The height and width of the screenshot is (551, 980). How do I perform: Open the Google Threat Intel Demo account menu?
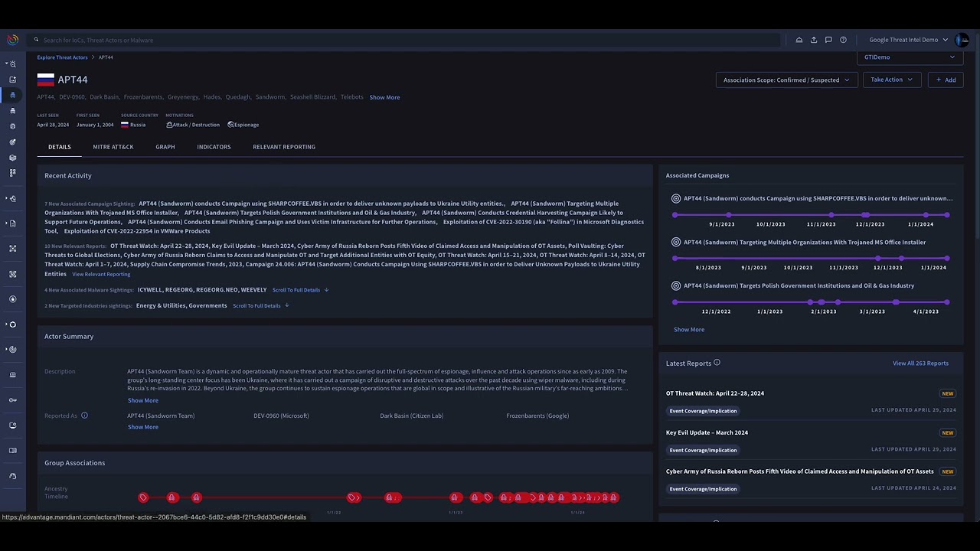[x=908, y=40]
